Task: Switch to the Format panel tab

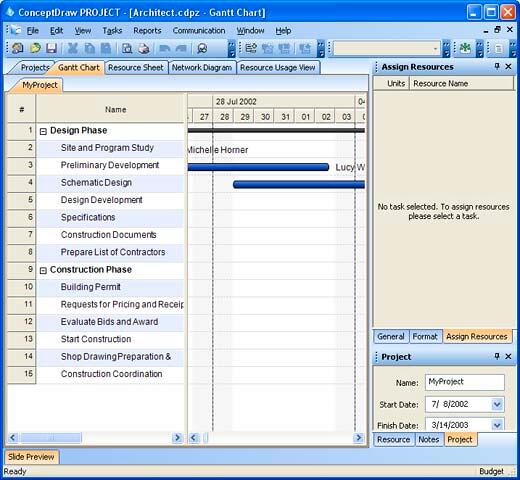Action: [425, 336]
